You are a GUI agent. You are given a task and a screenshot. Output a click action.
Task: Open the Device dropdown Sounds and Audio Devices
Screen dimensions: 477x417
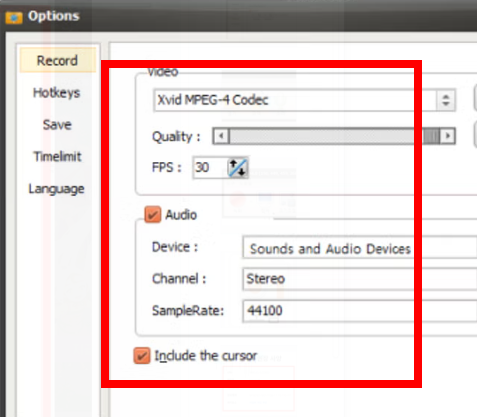tap(360, 247)
